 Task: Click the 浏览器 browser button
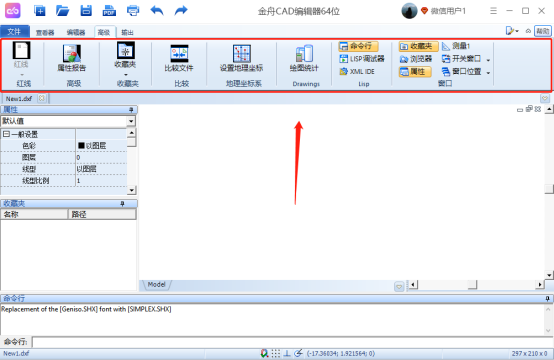(416, 59)
